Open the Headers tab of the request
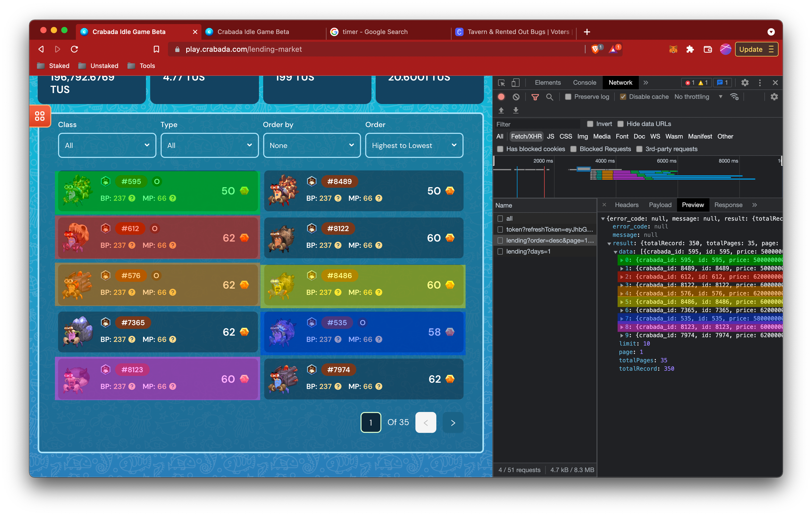 pos(627,205)
